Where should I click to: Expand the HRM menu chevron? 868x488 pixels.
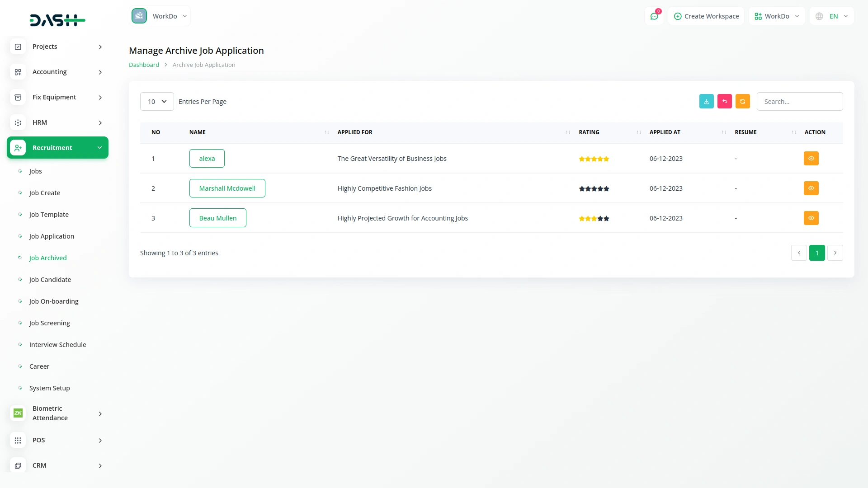tap(100, 123)
